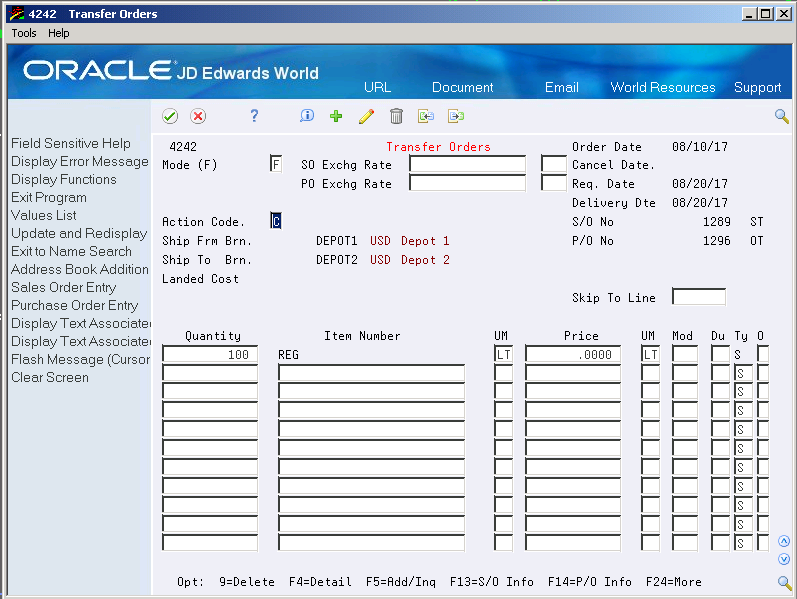Open the URL header link
This screenshot has width=797, height=599.
[377, 87]
